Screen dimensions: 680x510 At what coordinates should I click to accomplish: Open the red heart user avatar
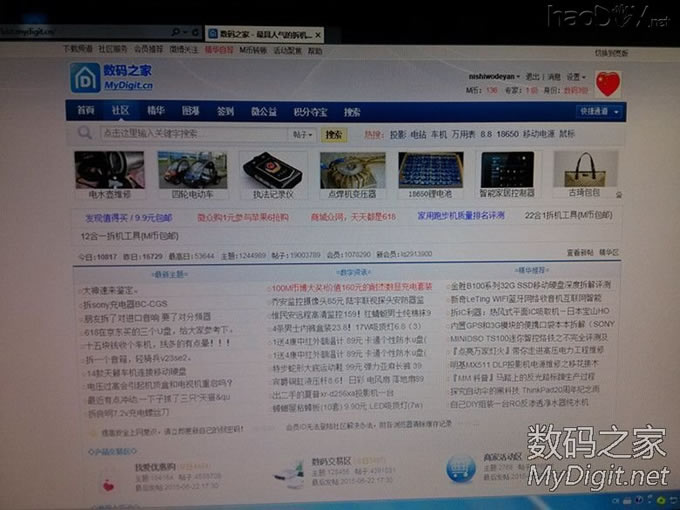(x=608, y=84)
